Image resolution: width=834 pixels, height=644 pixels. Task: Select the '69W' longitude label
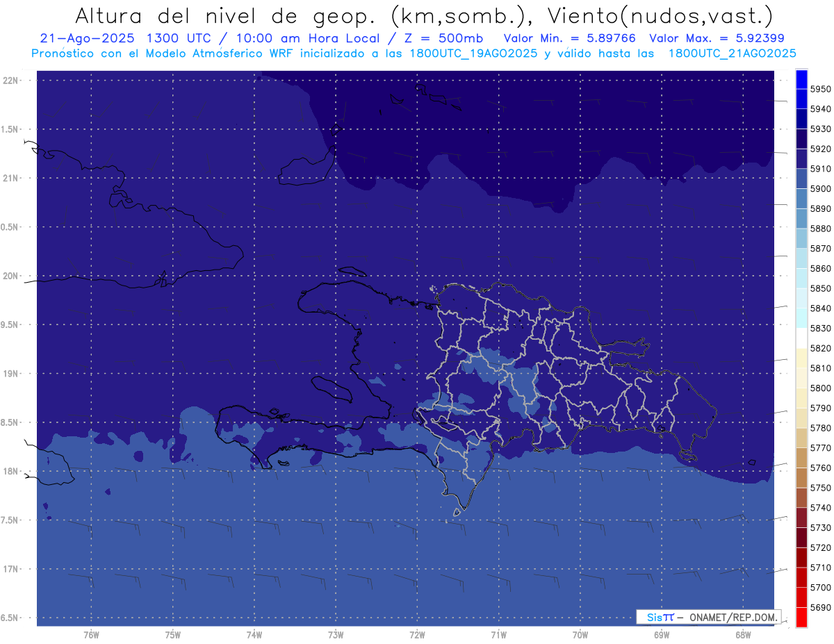point(662,635)
